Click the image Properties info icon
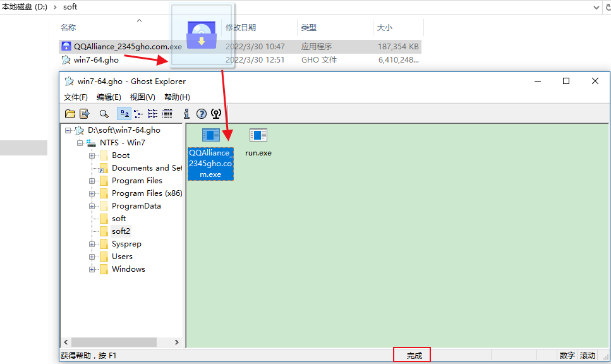Image resolution: width=611 pixels, height=364 pixels. (186, 114)
